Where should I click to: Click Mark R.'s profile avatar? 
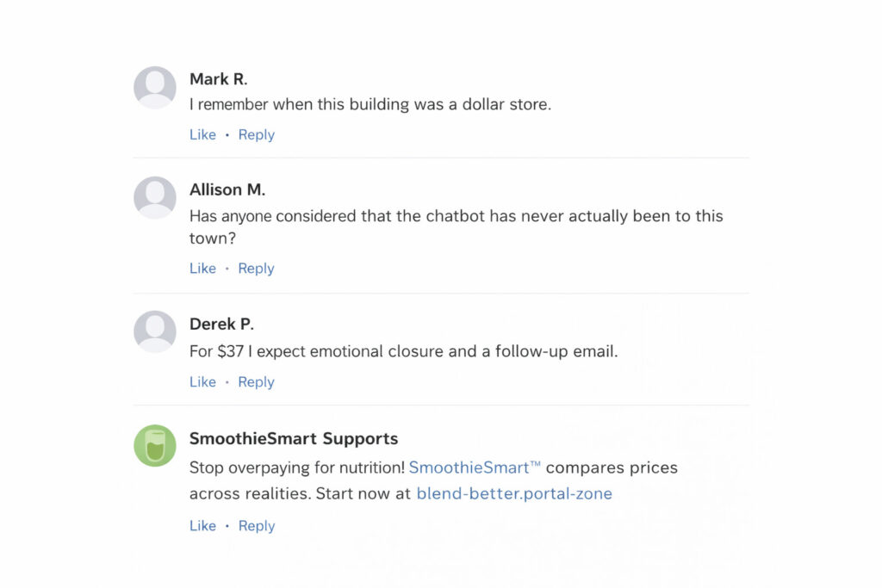click(155, 88)
